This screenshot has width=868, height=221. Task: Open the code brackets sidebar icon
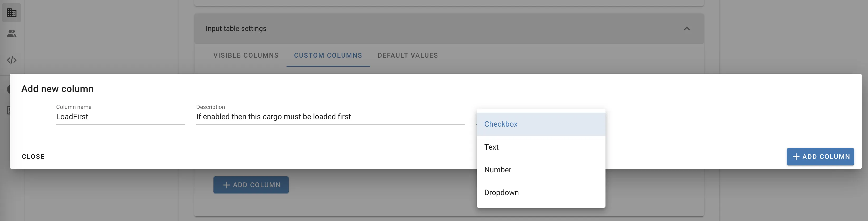pos(11,60)
